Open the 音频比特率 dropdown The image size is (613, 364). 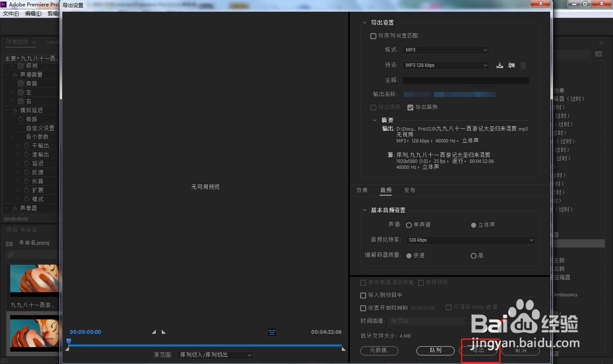(x=470, y=240)
